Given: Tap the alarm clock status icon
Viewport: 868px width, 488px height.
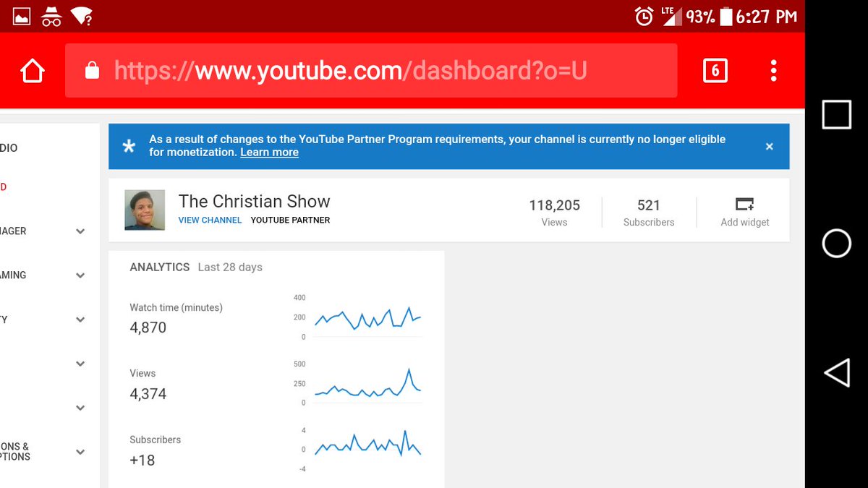Looking at the screenshot, I should pyautogui.click(x=644, y=16).
